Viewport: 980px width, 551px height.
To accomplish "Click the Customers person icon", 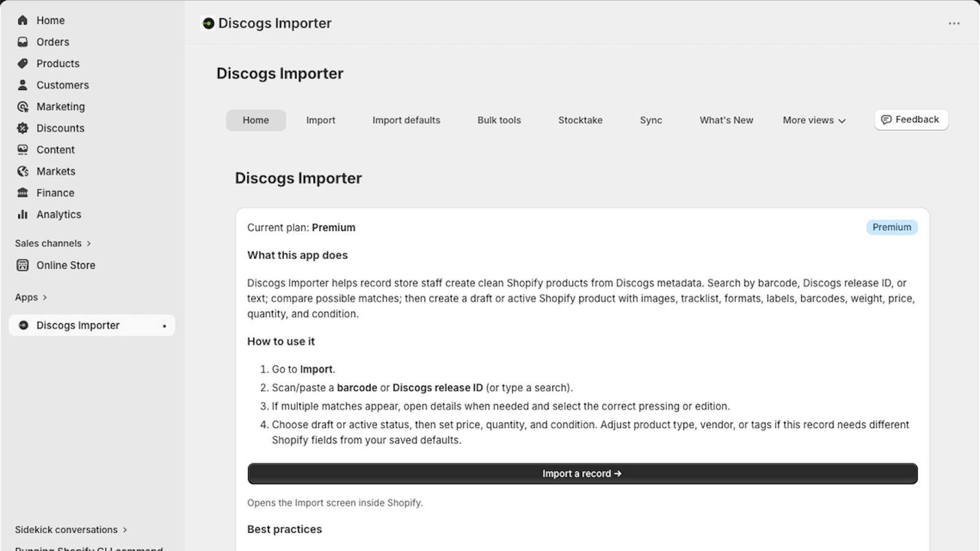I will [23, 84].
